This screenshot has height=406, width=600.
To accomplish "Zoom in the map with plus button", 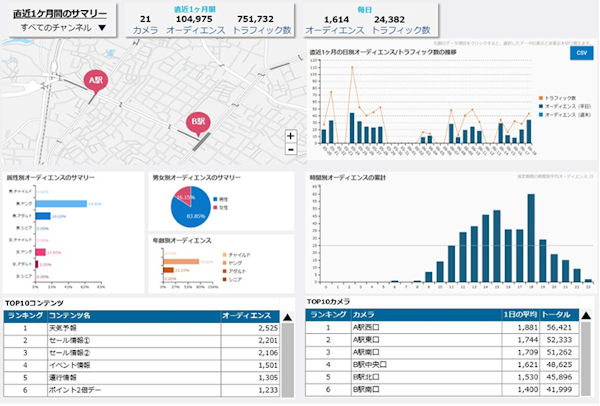I will pyautogui.click(x=290, y=135).
